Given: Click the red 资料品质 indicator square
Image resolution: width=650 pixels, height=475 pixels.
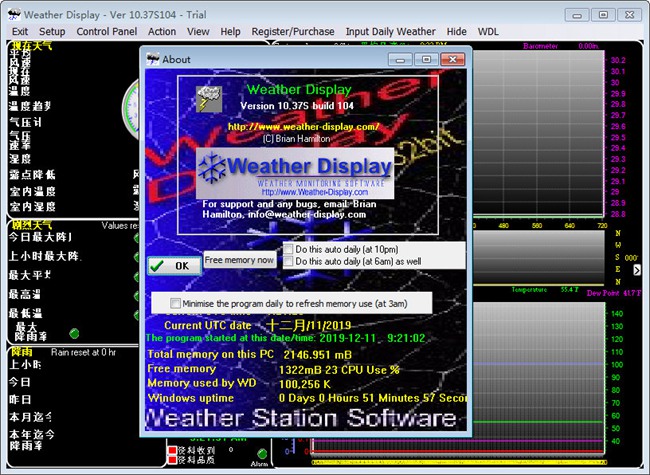Looking at the screenshot, I should (172, 460).
